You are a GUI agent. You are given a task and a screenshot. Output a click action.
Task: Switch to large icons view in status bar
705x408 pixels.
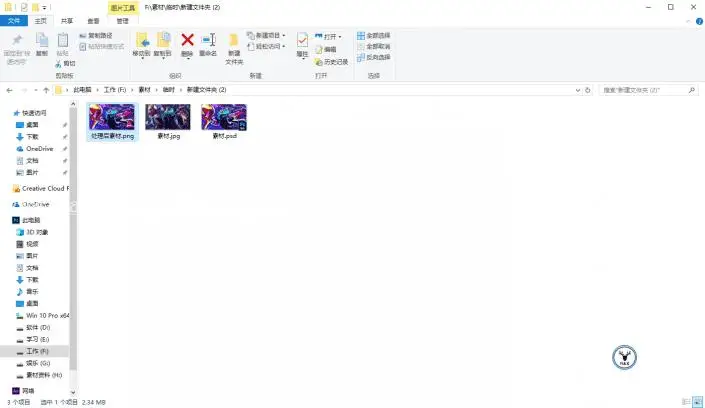[697, 402]
